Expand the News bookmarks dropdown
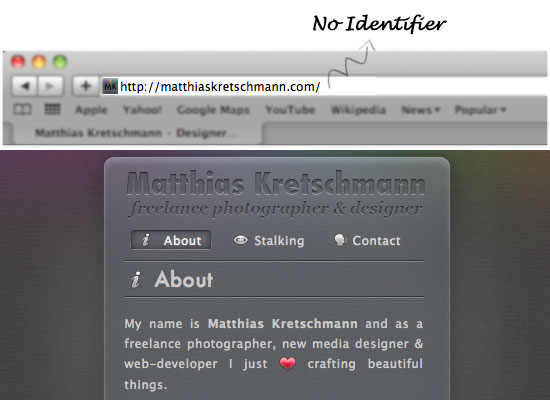Screen dimensions: 550x400 point(421,110)
